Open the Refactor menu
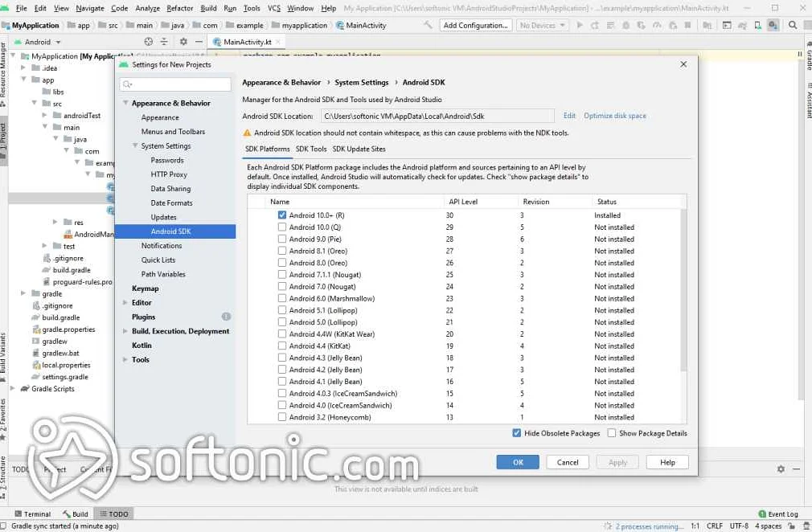Viewport: 812px width, 532px height. pyautogui.click(x=180, y=8)
